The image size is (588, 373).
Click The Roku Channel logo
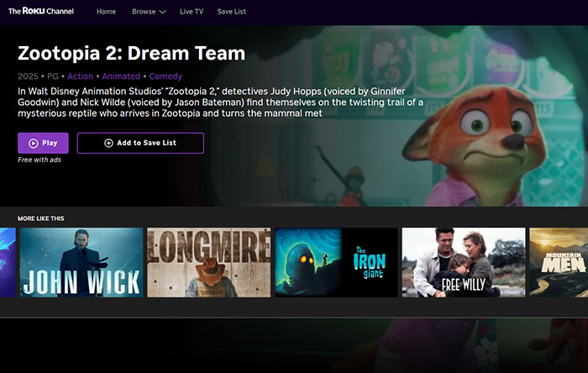(41, 11)
